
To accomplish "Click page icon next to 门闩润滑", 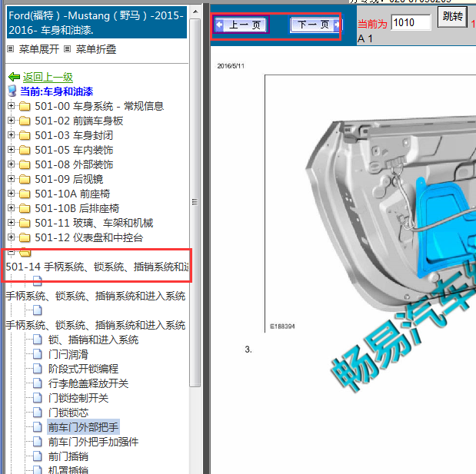I will point(38,354).
